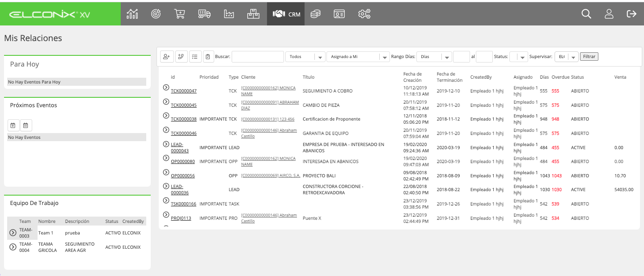Open the shopping cart purchases module
Image resolution: width=644 pixels, height=276 pixels.
pyautogui.click(x=180, y=14)
